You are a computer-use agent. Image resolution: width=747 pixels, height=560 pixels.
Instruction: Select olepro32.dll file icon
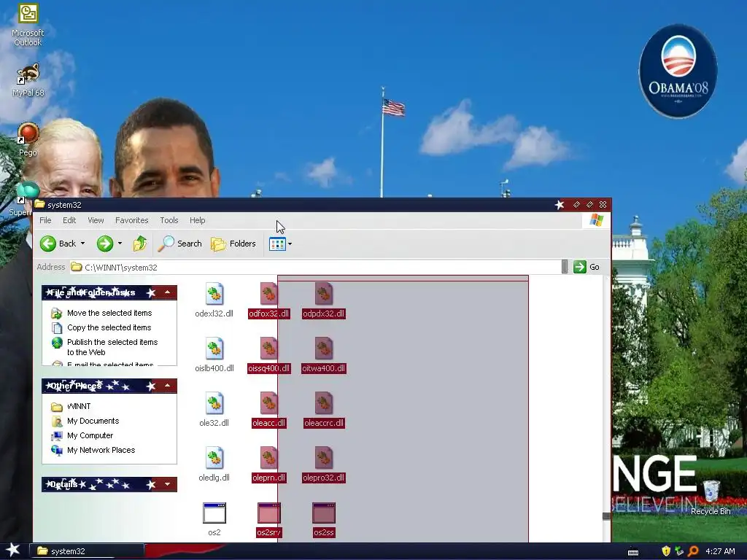pyautogui.click(x=323, y=458)
